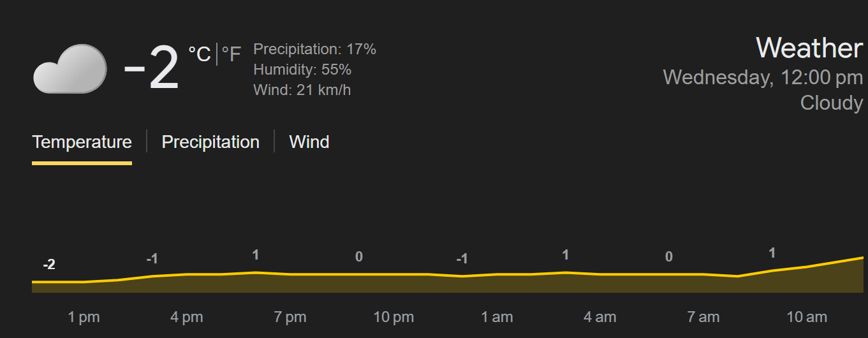Switch units to Fahrenheit

pos(232,55)
